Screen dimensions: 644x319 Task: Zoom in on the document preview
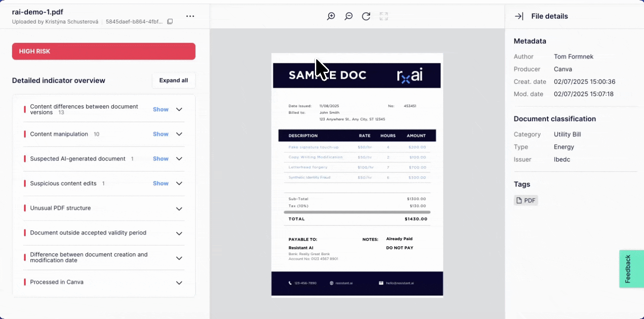330,16
